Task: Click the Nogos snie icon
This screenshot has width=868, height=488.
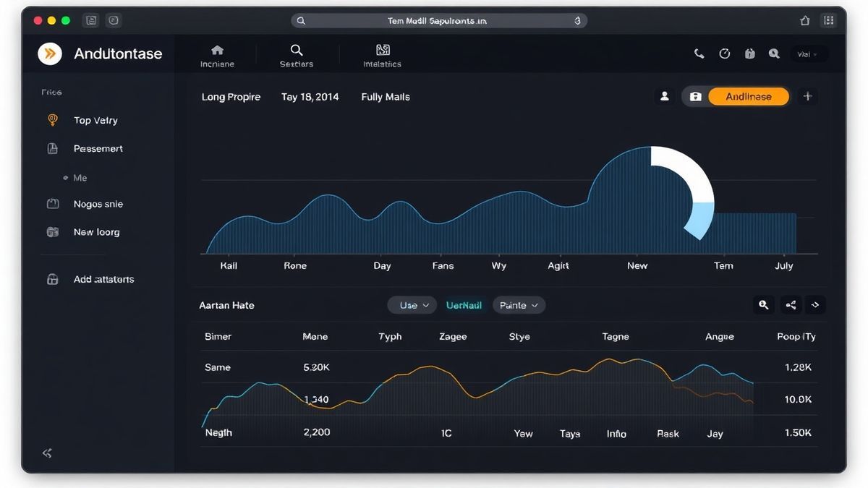Action: coord(53,204)
